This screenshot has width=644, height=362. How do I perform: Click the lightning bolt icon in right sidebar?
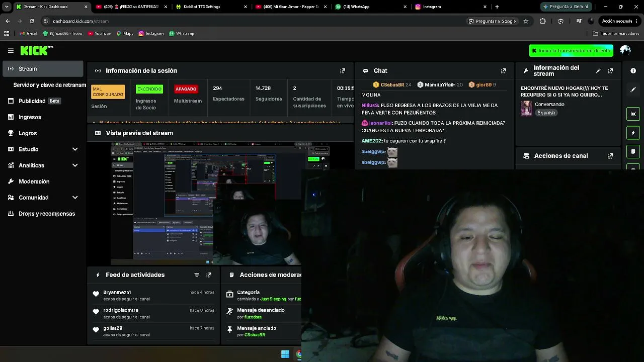coord(633,133)
